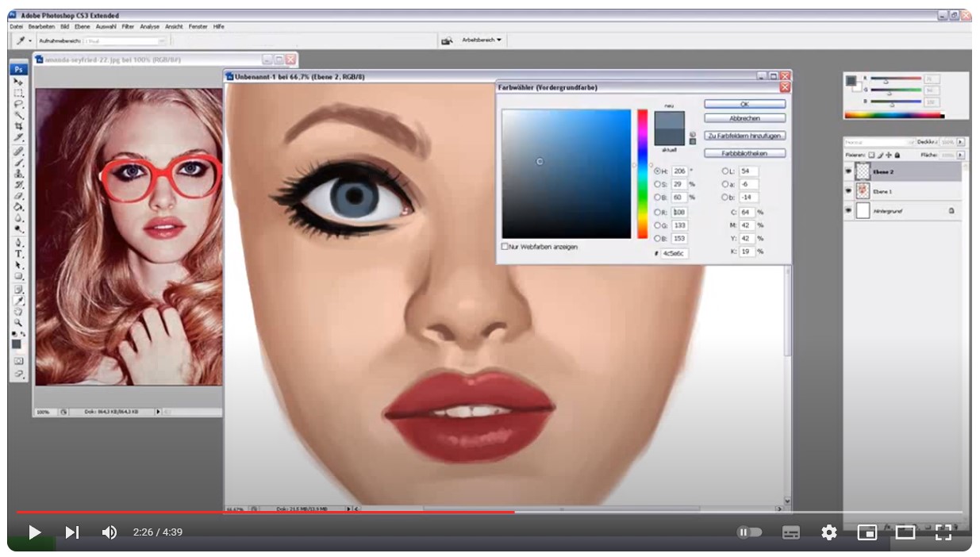This screenshot has height=557, width=980.
Task: Select the L lightness radio button
Action: pyautogui.click(x=725, y=171)
